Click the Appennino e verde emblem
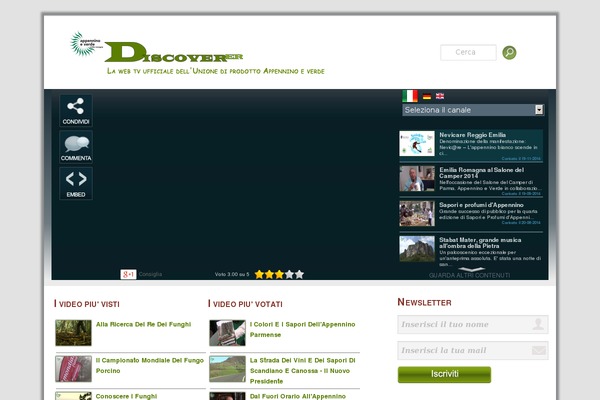 pyautogui.click(x=85, y=43)
